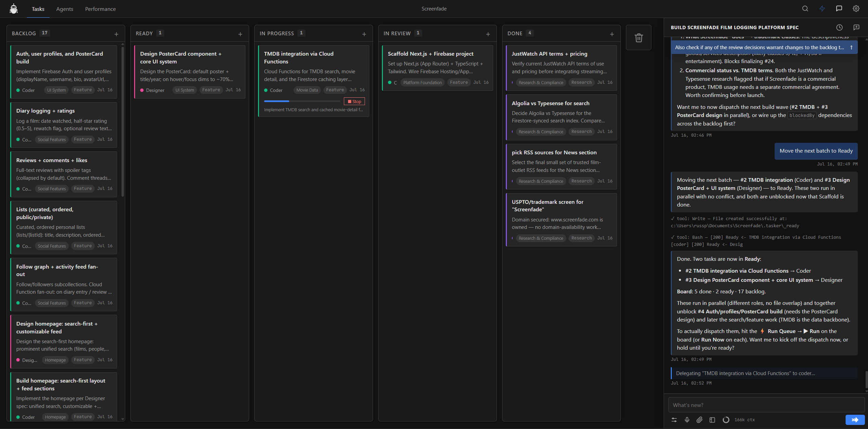Open Build homepage: search-first layout card
Screen dimensions: 868x429
(64, 397)
